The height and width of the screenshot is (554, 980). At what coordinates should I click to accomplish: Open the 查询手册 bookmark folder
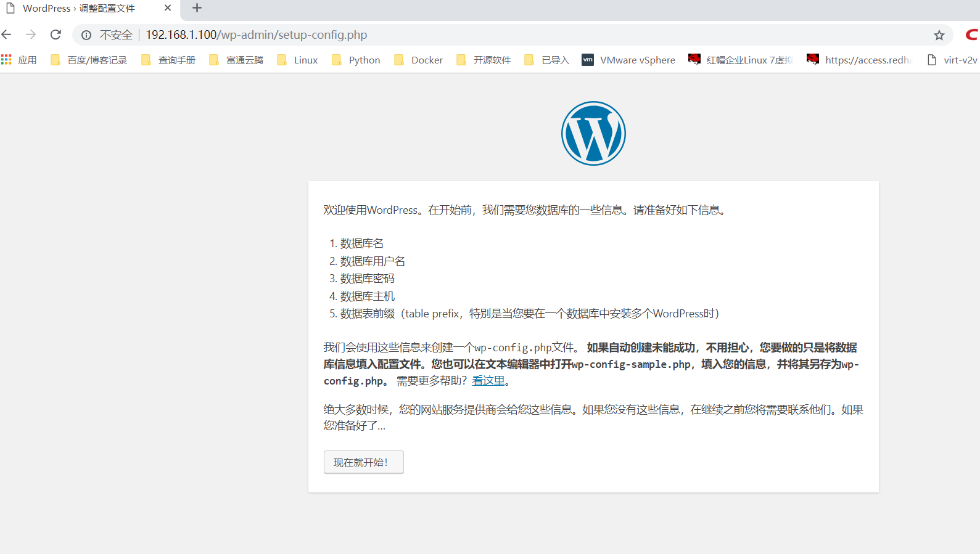168,60
